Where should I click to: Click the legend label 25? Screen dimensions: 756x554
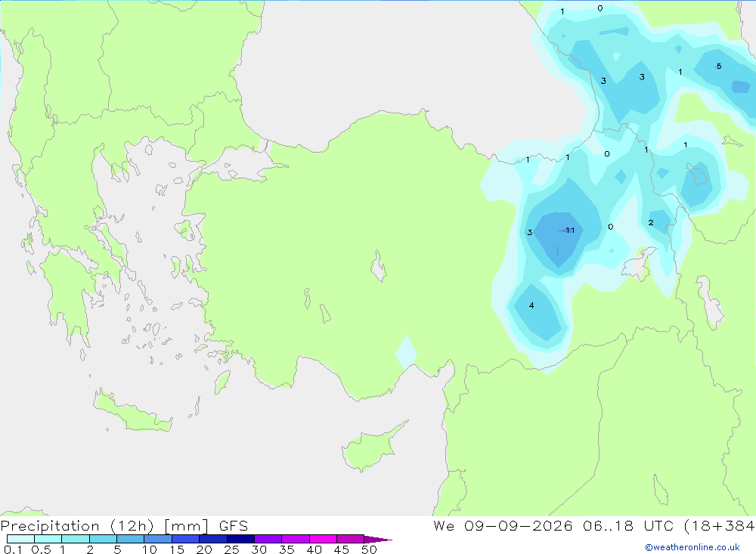pyautogui.click(x=232, y=549)
